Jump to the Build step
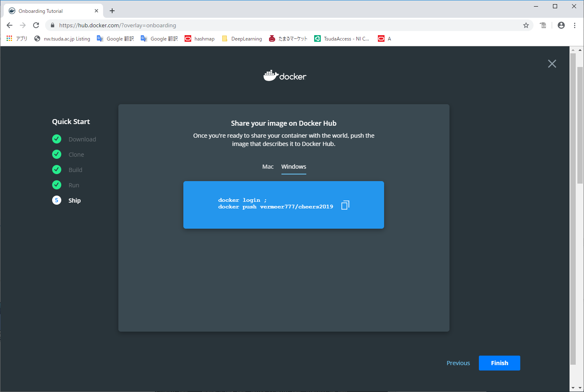The image size is (584, 392). point(75,170)
